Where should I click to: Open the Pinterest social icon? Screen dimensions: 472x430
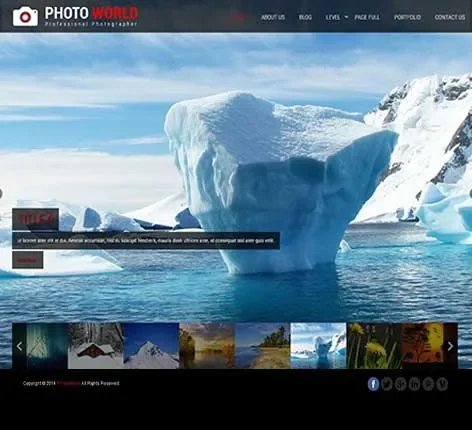(x=428, y=384)
